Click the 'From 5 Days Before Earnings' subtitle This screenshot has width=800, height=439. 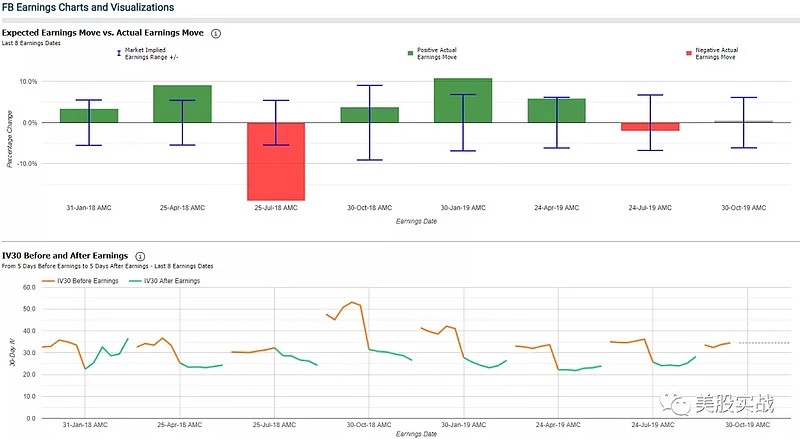[108, 266]
